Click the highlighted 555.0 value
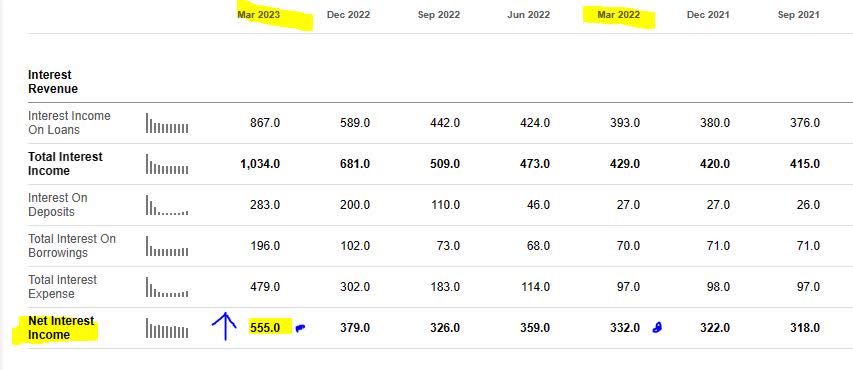The width and height of the screenshot is (853, 370). pos(265,328)
